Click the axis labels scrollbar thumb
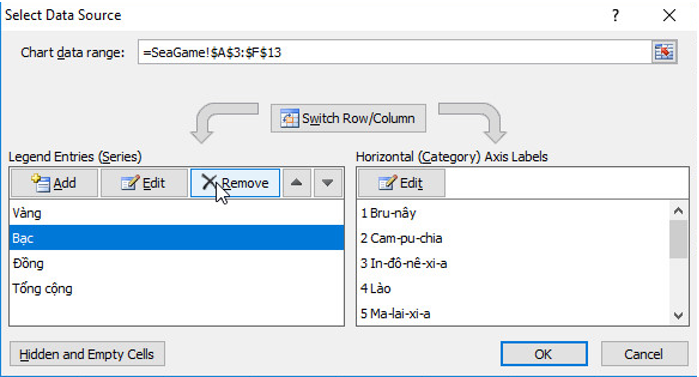 point(678,239)
